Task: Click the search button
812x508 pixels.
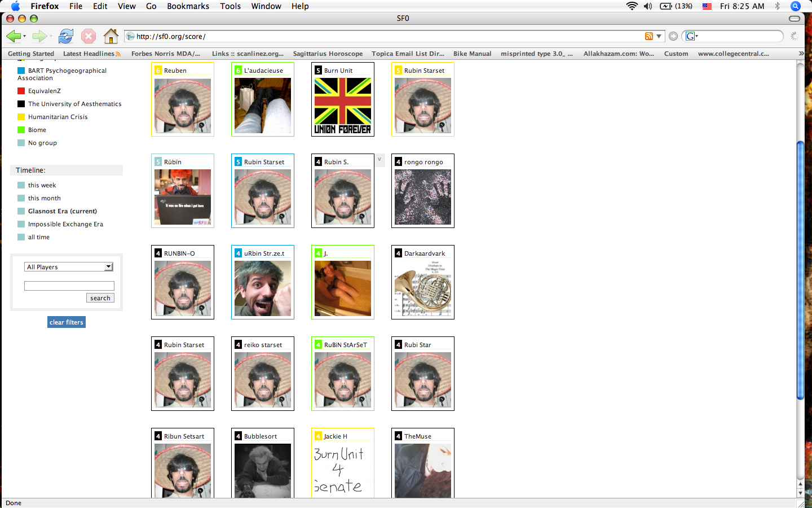Action: 100,298
